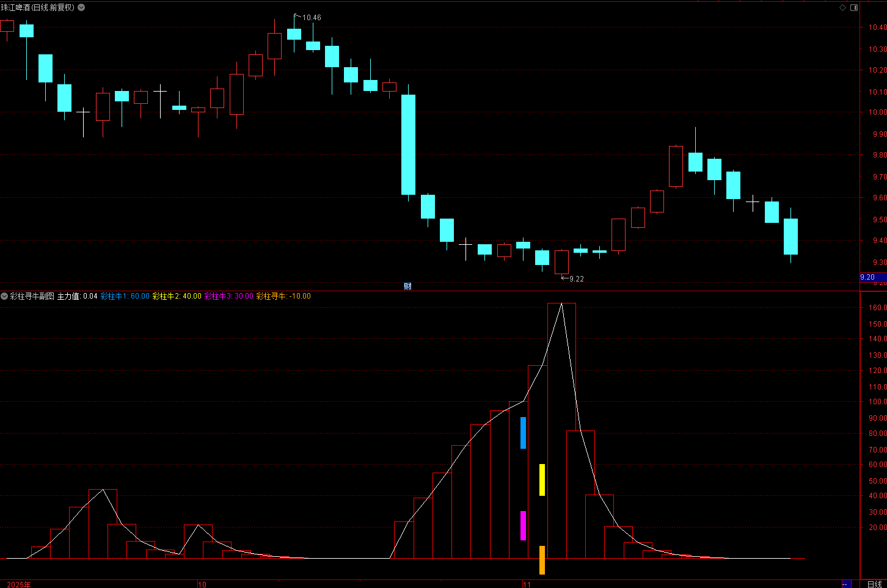
Task: Click the 160.0 indicator axis label
Action: coord(878,308)
